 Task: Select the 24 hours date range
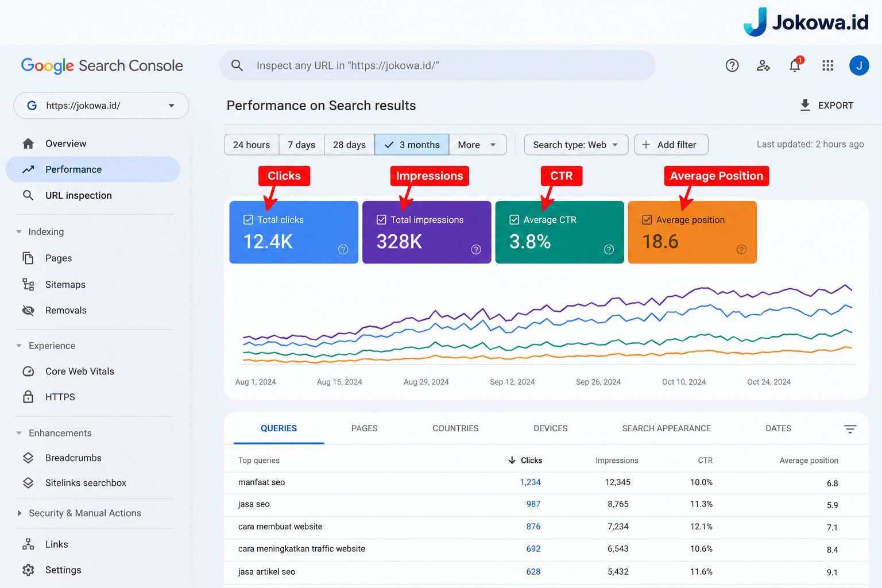coord(252,145)
